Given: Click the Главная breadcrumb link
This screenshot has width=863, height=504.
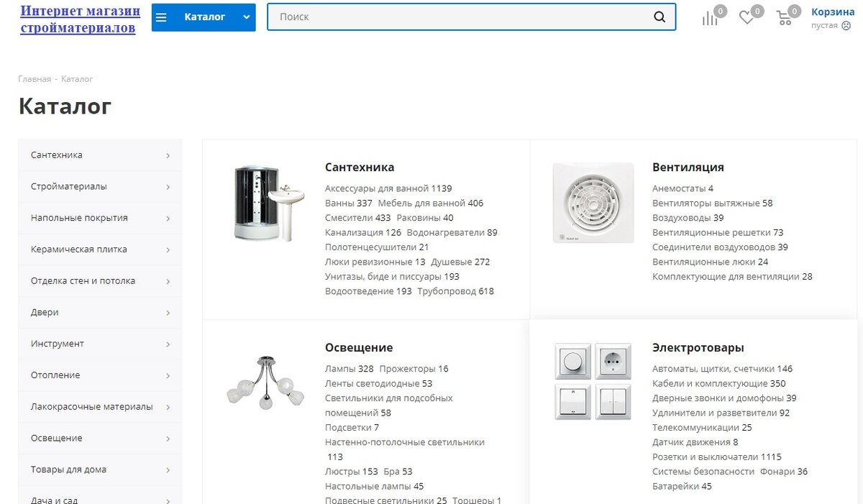Looking at the screenshot, I should 35,79.
